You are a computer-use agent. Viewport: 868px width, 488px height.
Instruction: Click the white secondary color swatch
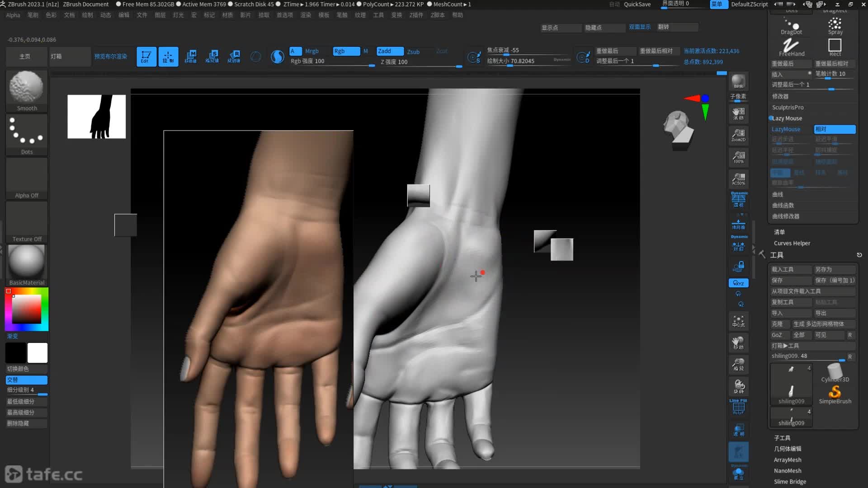38,353
